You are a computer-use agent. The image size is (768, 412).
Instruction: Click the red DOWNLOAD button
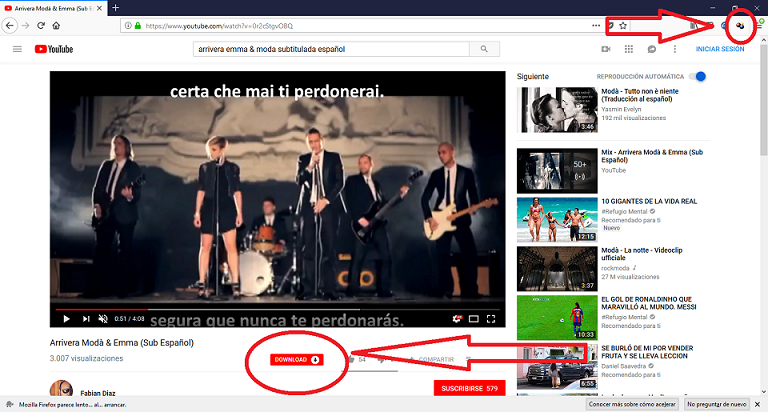point(296,360)
